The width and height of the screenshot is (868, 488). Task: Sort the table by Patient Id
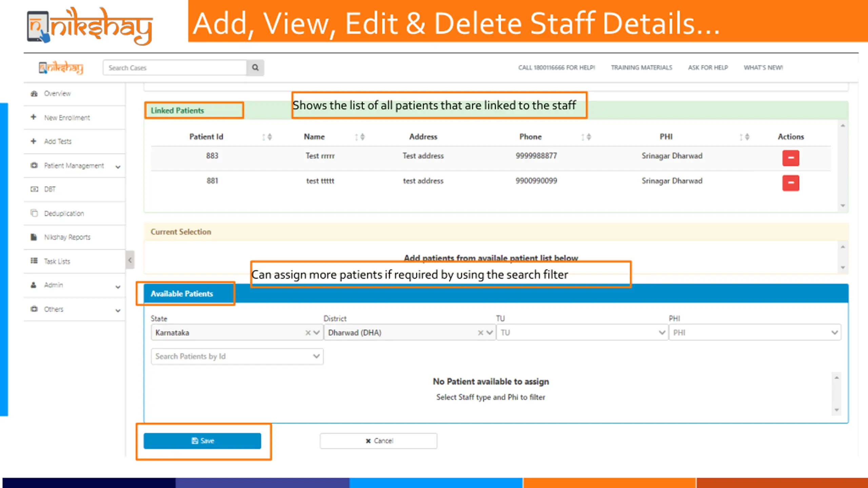(267, 137)
